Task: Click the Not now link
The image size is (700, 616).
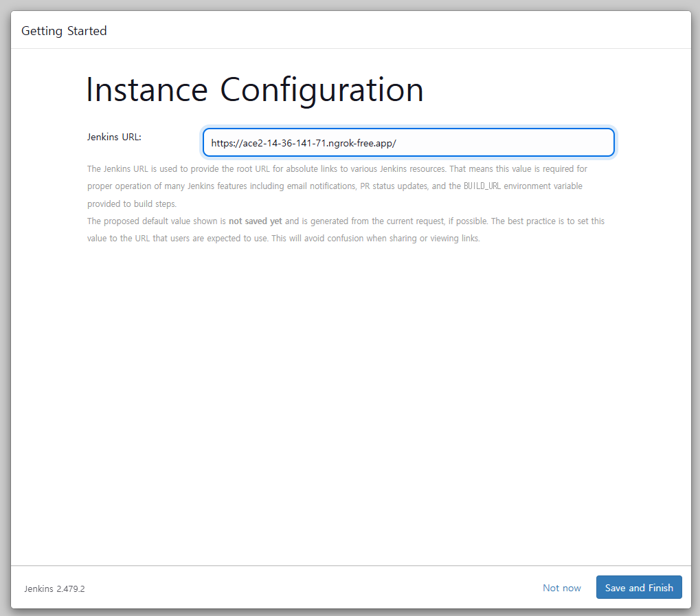Action: (562, 588)
